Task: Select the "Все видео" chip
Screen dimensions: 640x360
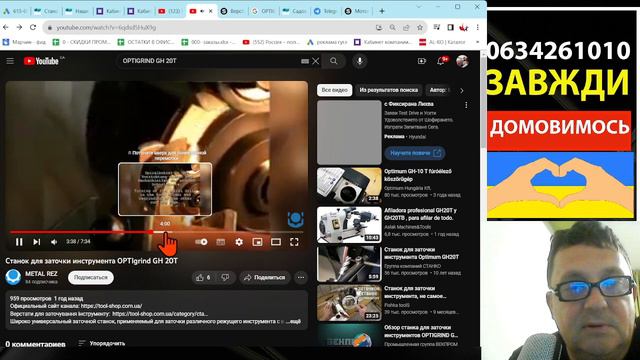Action: pos(334,90)
